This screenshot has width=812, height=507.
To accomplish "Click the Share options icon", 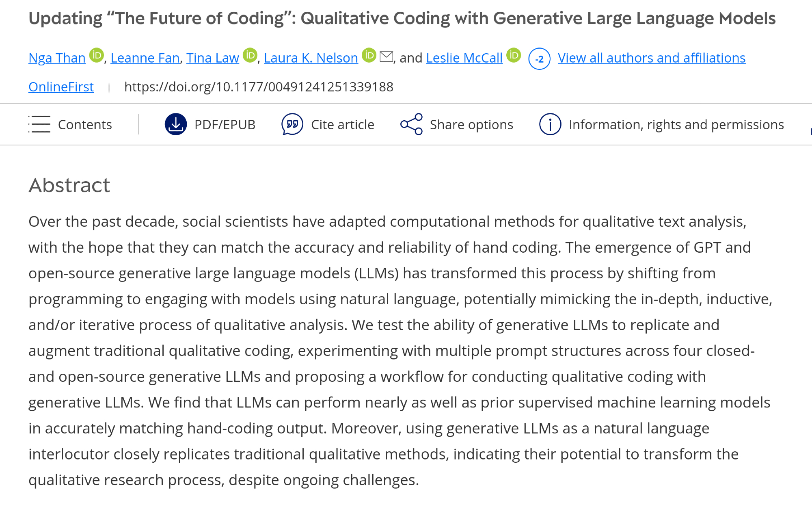I will tap(411, 124).
